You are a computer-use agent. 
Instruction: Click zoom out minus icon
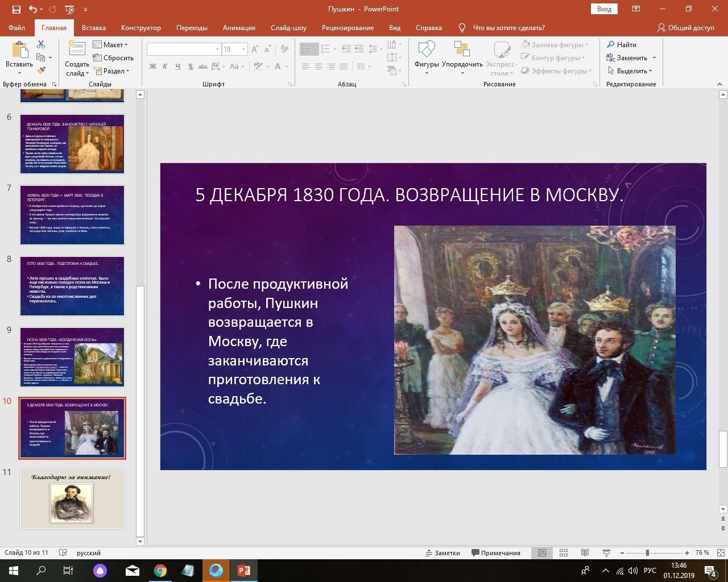(622, 552)
